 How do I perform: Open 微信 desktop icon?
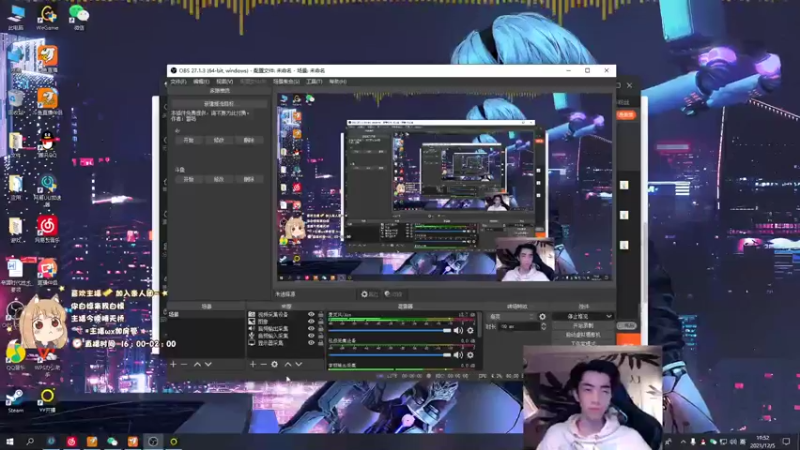[x=79, y=18]
